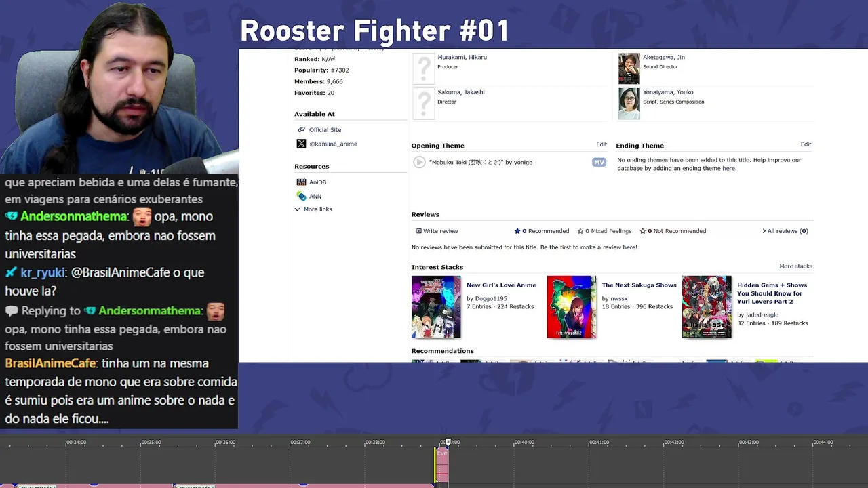Filter by Mixed Feelings reviews
The width and height of the screenshot is (868, 488).
[604, 231]
